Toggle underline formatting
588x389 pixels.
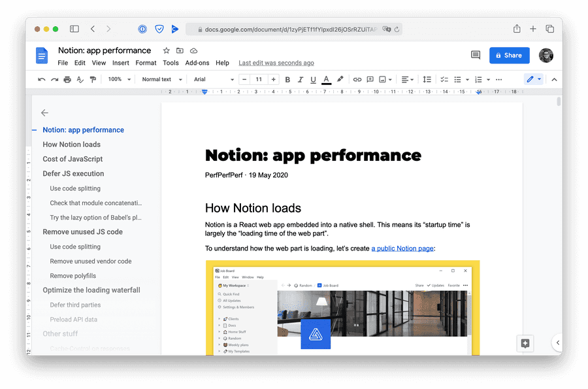pyautogui.click(x=314, y=80)
